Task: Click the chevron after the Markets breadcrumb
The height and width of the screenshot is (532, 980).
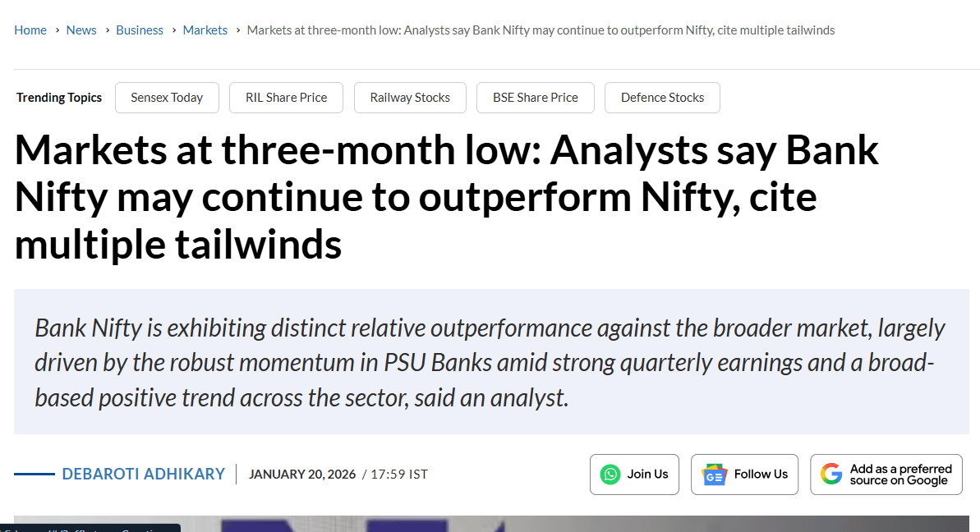Action: point(237,30)
